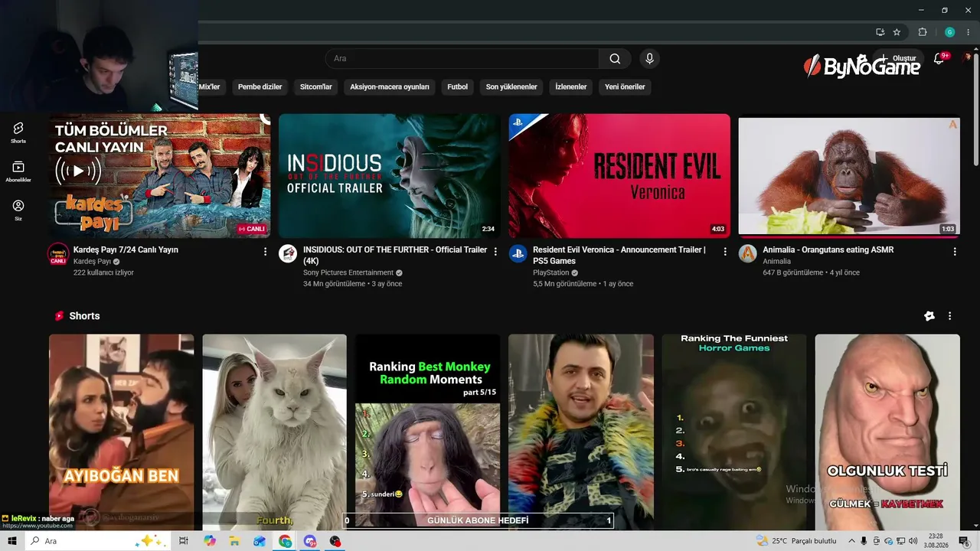
Task: Show hidden system tray icons
Action: [851, 541]
